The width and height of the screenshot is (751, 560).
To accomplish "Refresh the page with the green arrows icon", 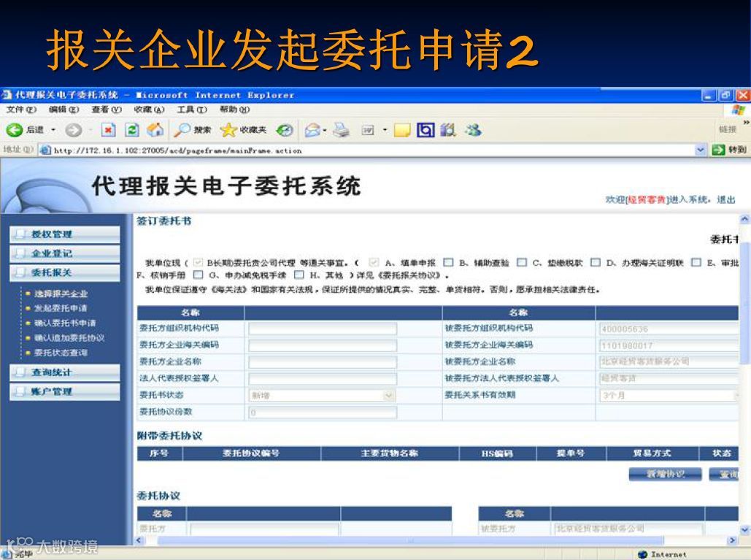I will pyautogui.click(x=131, y=130).
